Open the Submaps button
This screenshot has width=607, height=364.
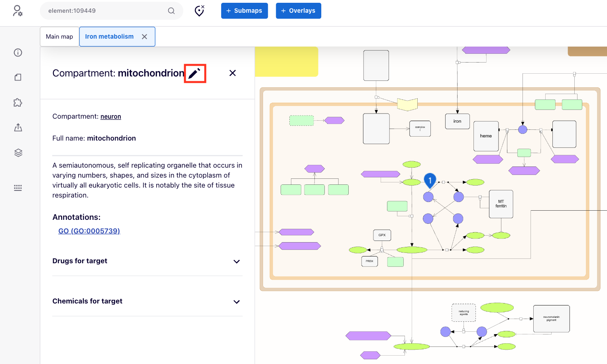pyautogui.click(x=244, y=11)
